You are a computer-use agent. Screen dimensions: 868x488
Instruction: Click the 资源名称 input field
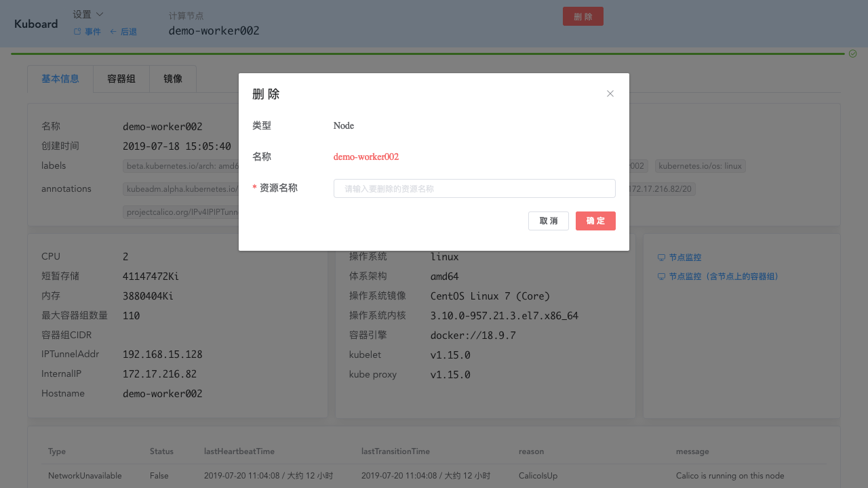tap(474, 188)
